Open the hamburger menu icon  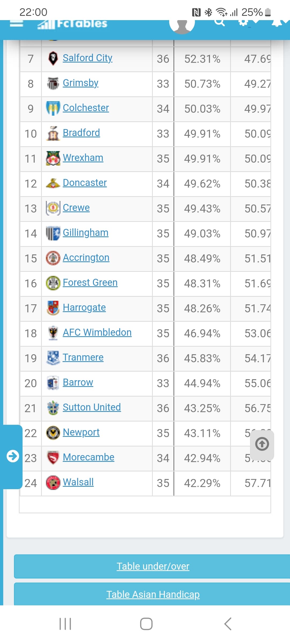click(x=16, y=24)
